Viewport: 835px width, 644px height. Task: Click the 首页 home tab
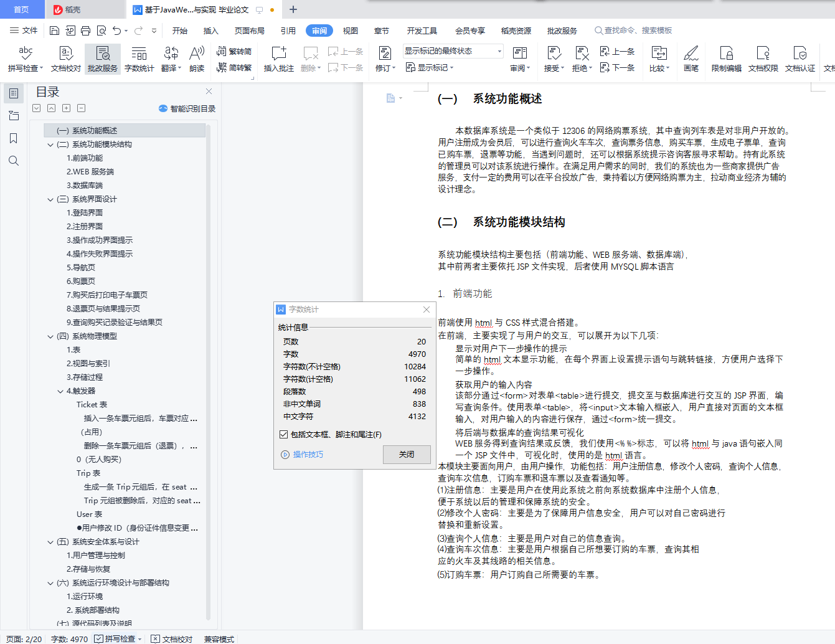point(21,9)
